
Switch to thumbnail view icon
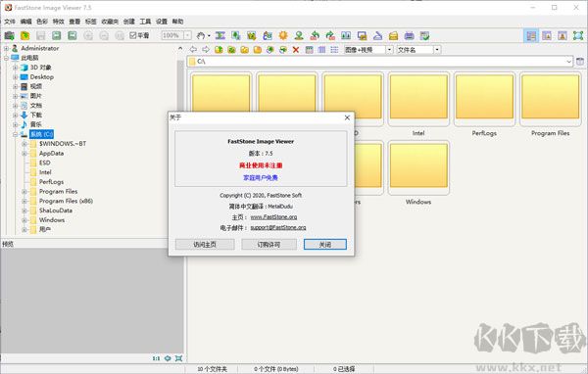pos(309,50)
